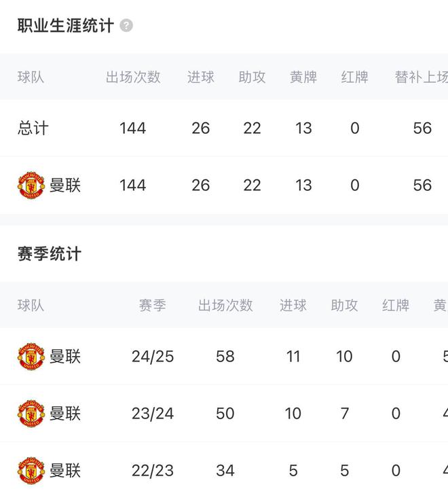Select the 总计 row label
The image size is (448, 498).
click(x=33, y=128)
